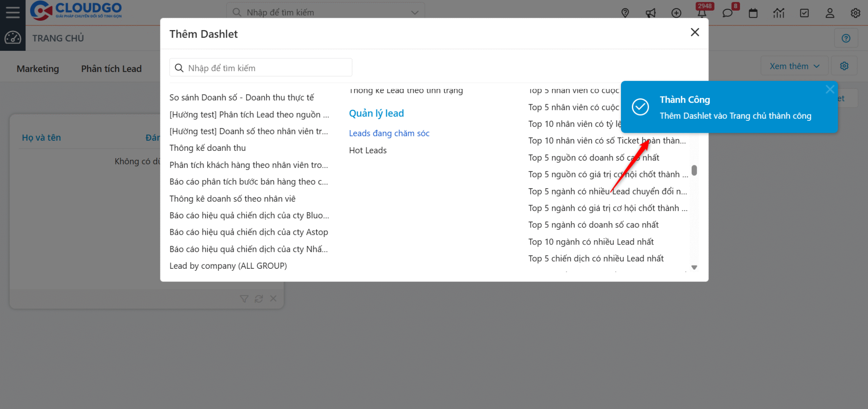Viewport: 868px width, 409px height.
Task: Select Báo cáo hiệu quả chiến dịch cty Astop
Action: 249,232
